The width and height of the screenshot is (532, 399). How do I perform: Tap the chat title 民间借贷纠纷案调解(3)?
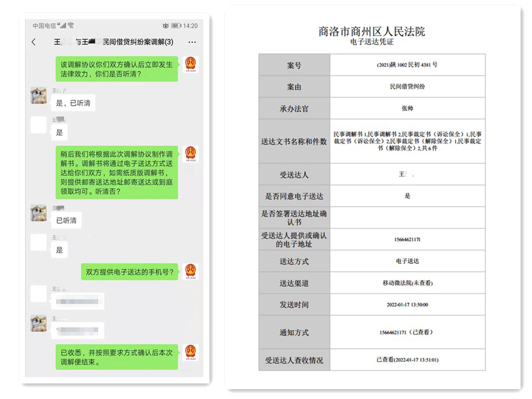click(x=138, y=42)
